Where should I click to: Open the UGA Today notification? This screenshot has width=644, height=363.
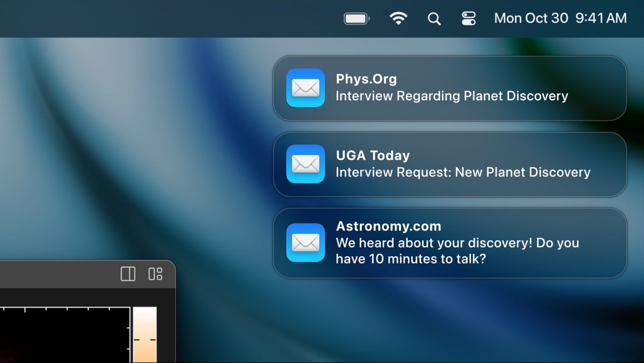point(450,165)
